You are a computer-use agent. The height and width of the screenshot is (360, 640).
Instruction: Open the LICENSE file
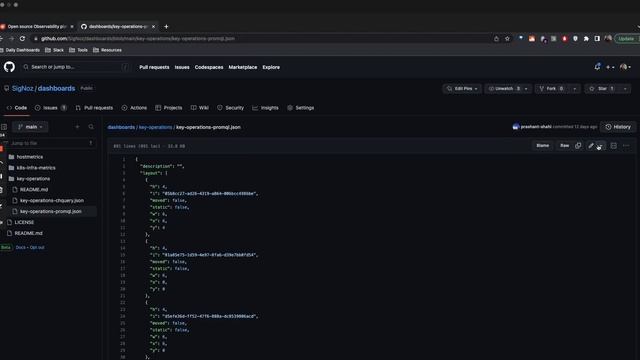[20, 222]
